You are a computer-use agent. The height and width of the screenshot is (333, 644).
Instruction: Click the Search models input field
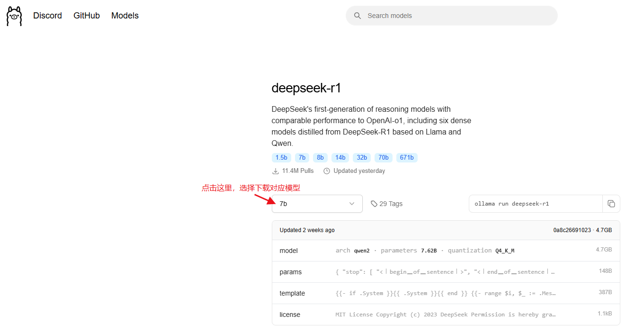[x=450, y=15]
